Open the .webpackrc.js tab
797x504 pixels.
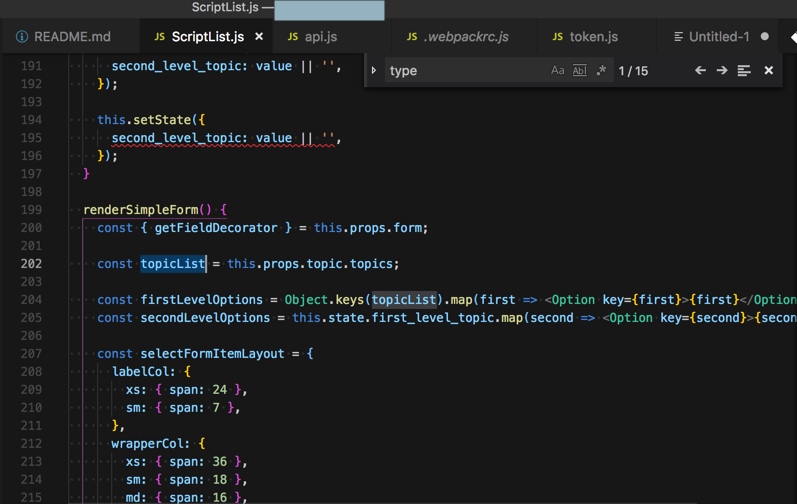pyautogui.click(x=466, y=37)
